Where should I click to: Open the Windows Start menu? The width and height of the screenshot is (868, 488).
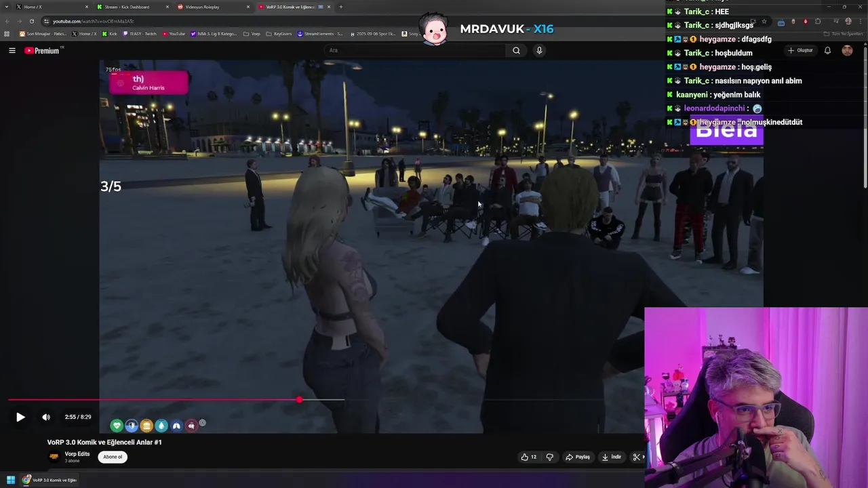click(11, 480)
